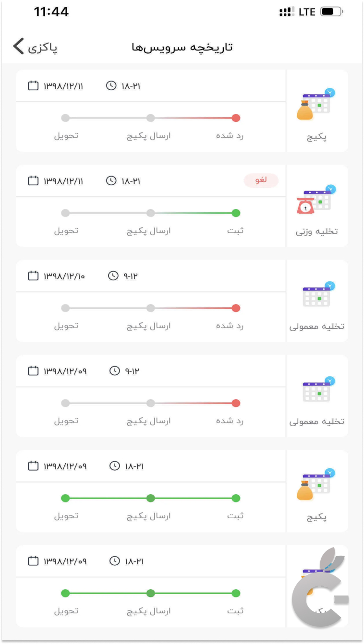Tap the لغو cancel badge on the second card
The image size is (364, 644).
click(261, 181)
